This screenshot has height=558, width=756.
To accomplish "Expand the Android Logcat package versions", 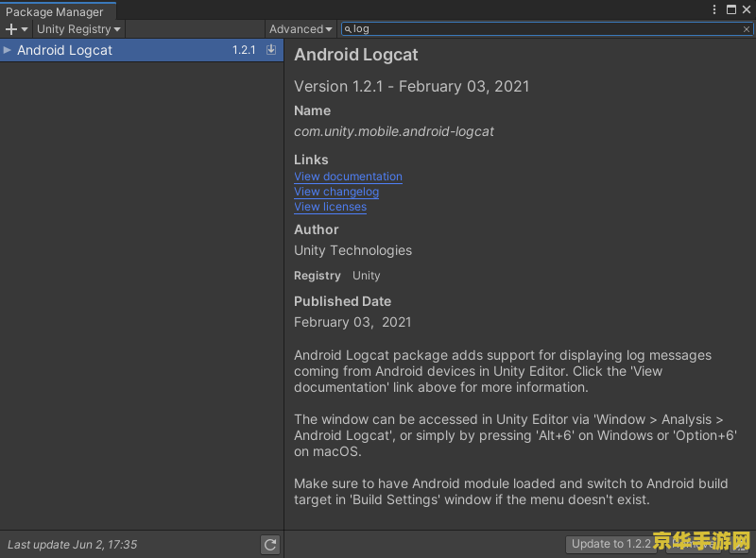I will pos(7,50).
